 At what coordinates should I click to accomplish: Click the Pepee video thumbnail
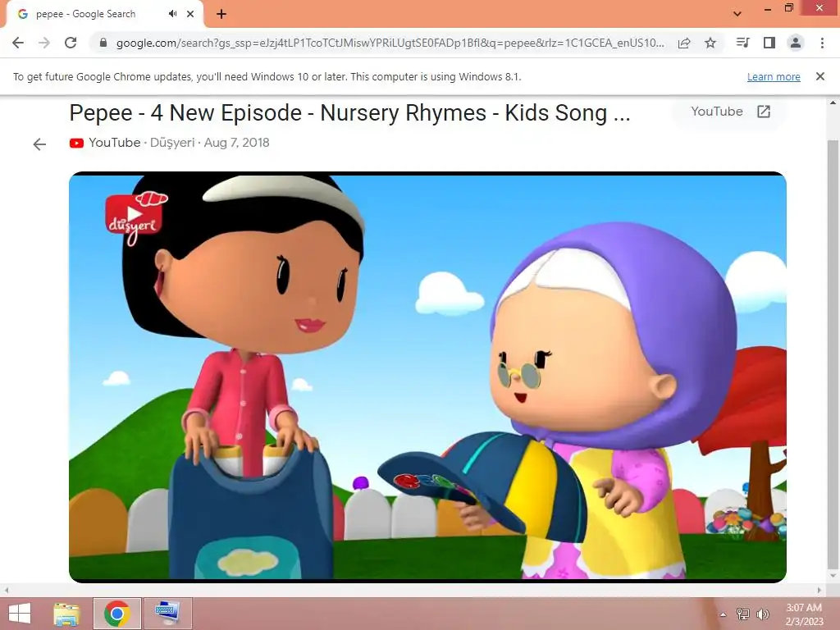(427, 377)
